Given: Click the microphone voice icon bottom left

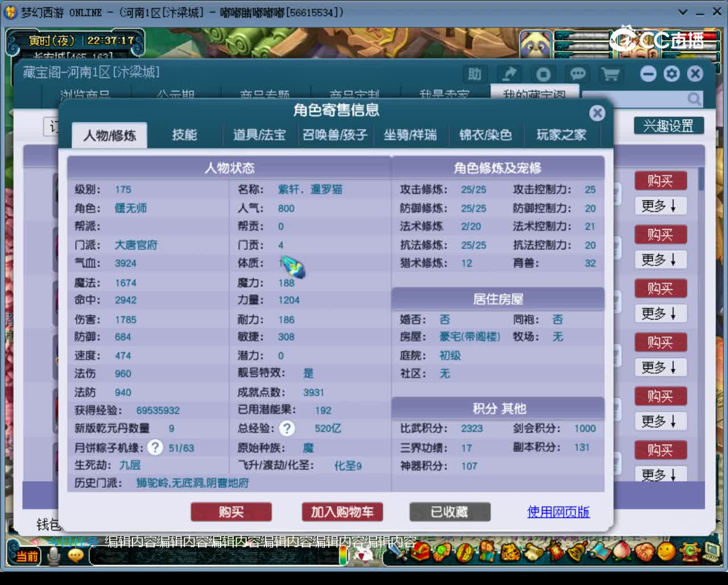Looking at the screenshot, I should pos(54,556).
